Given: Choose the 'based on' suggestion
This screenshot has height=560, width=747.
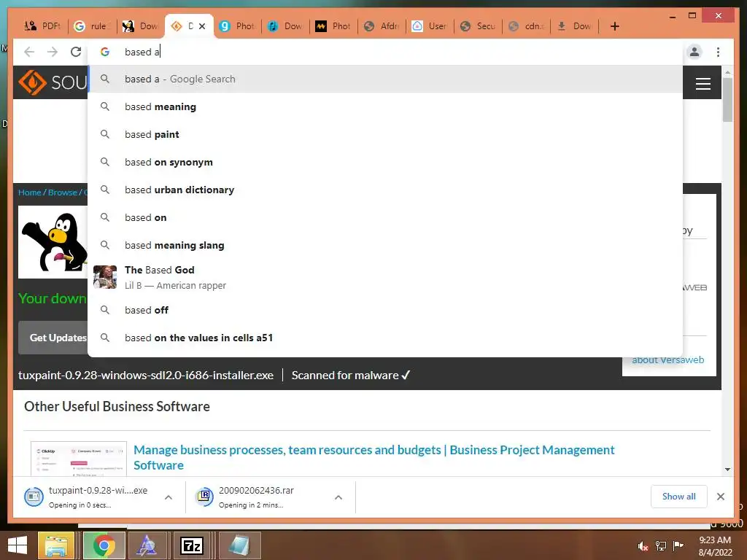Looking at the screenshot, I should click(385, 217).
